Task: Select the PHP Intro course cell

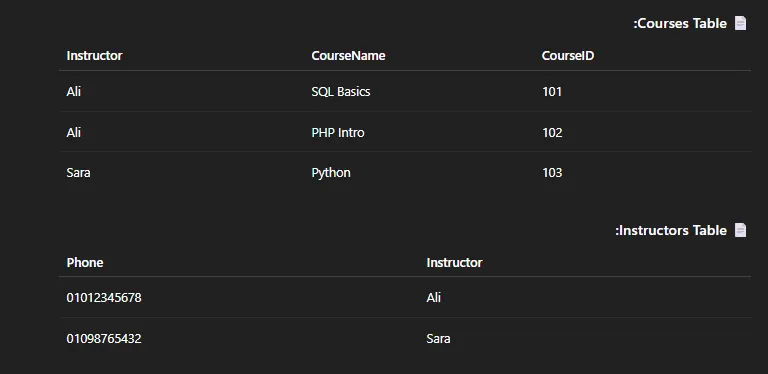Action: (x=338, y=133)
